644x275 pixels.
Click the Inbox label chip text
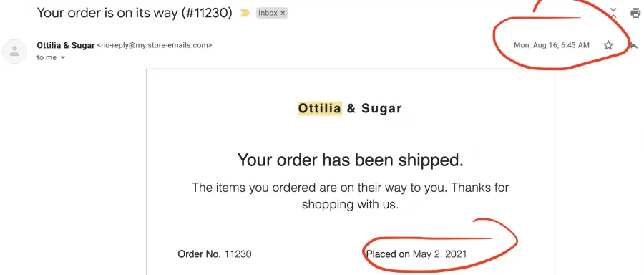coord(268,13)
